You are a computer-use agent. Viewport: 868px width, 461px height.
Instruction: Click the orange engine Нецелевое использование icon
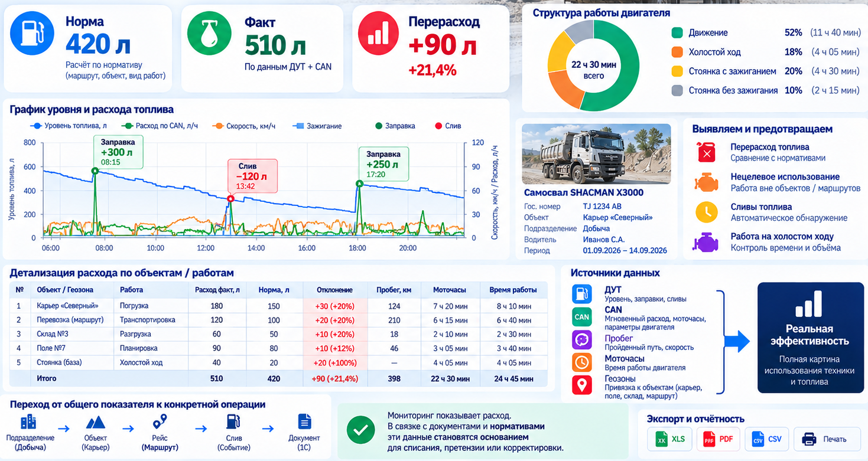pos(706,182)
